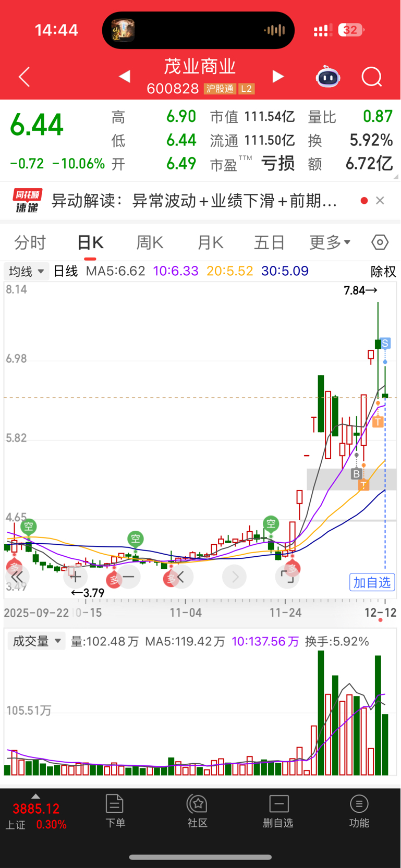The width and height of the screenshot is (401, 868).
Task: Tap the 沪股通 tag
Action: tap(220, 89)
